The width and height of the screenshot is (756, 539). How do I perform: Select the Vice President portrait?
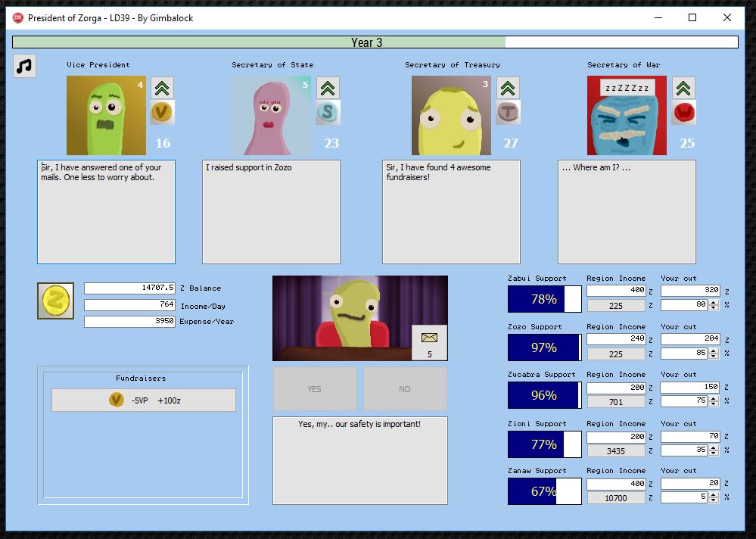(x=106, y=115)
